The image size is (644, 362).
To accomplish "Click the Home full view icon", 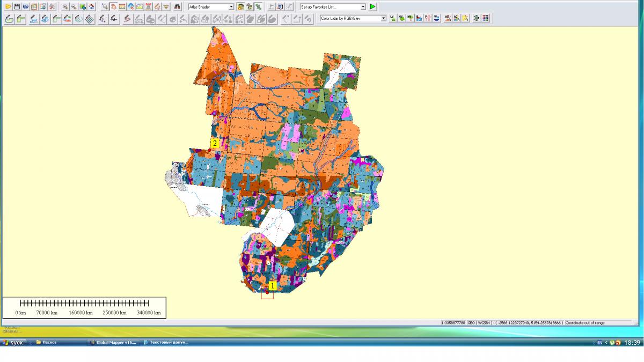I will pos(91,7).
